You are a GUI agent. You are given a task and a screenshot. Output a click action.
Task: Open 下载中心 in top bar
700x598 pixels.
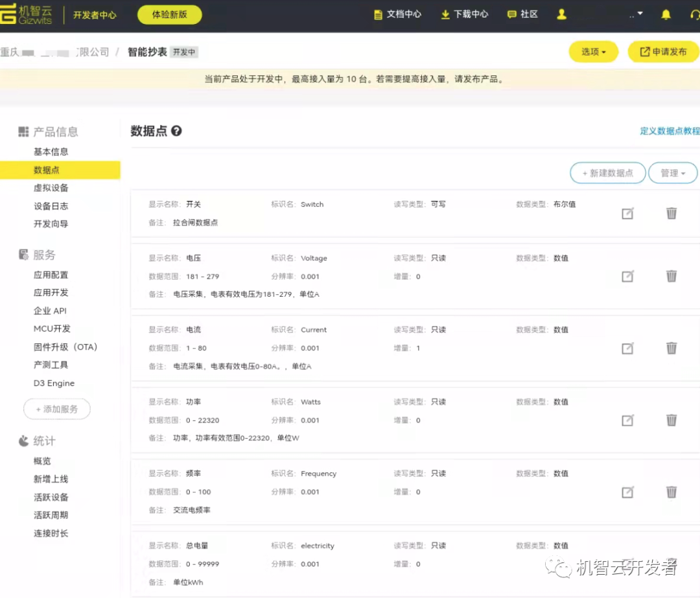point(464,14)
